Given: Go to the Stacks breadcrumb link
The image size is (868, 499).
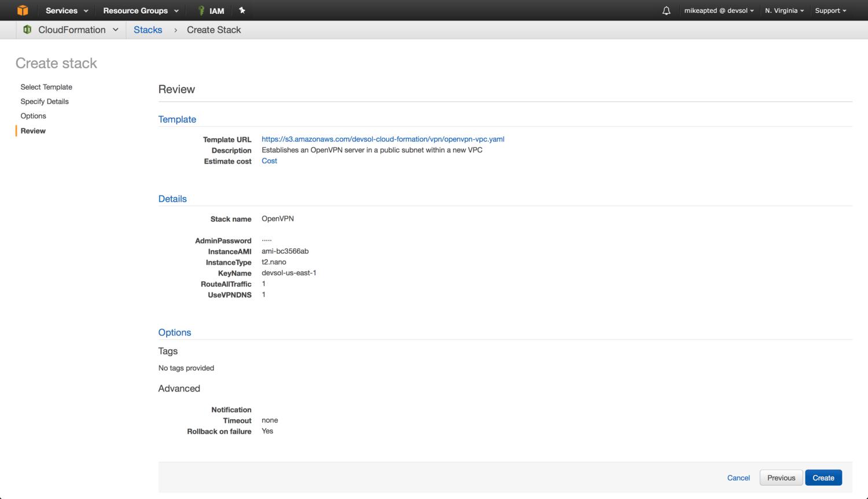Looking at the screenshot, I should click(x=148, y=29).
